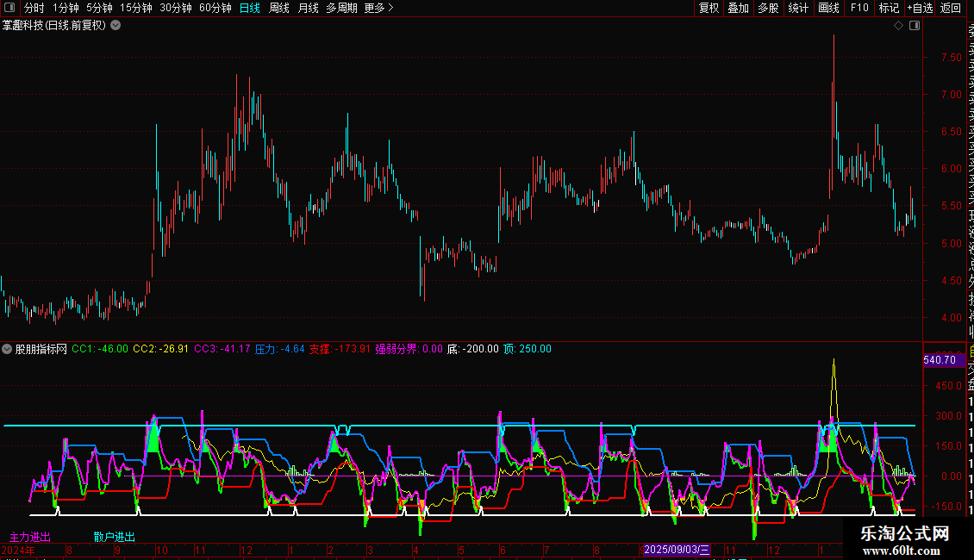Toggle 多股 multi-stock view

pyautogui.click(x=768, y=8)
